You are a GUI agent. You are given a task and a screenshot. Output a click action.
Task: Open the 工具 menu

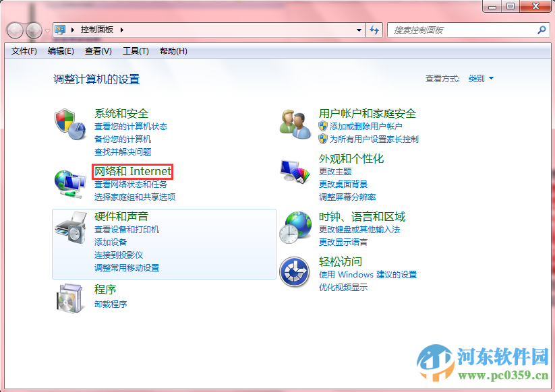pos(135,51)
